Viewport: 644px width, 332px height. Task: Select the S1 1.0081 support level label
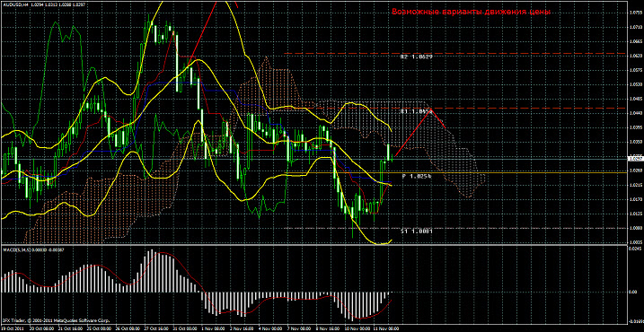pos(417,232)
